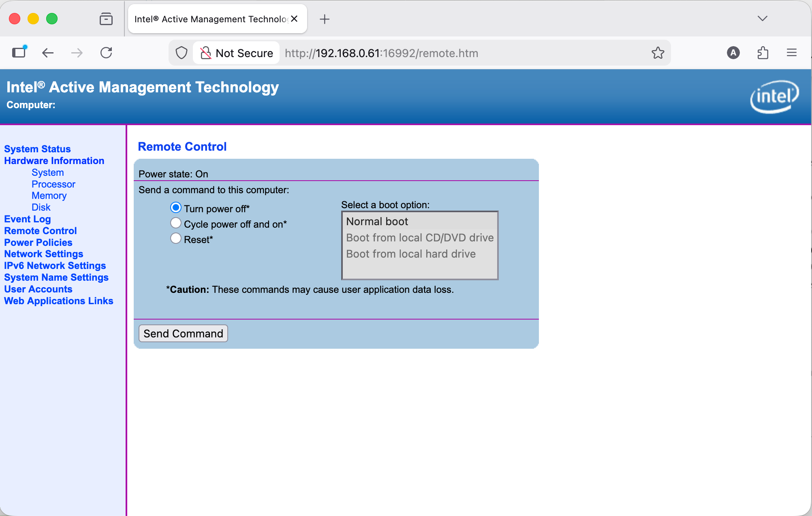812x516 pixels.
Task: Select Cycle power off and on
Action: pyautogui.click(x=176, y=223)
